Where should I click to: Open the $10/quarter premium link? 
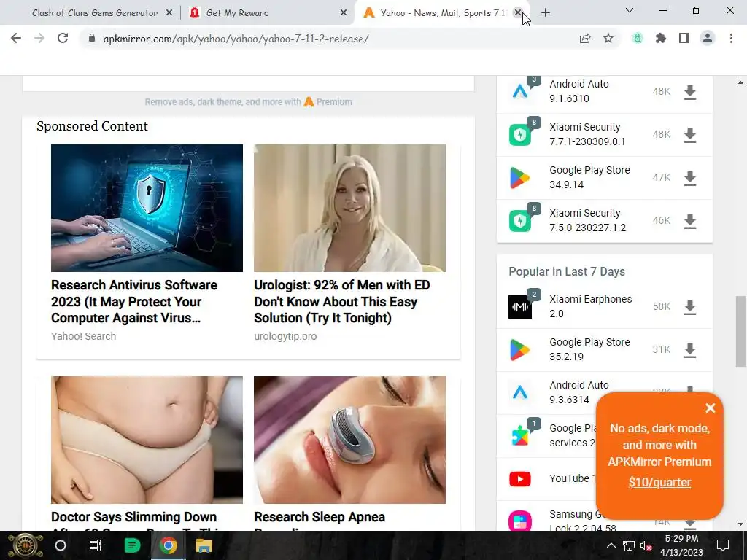coord(659,482)
